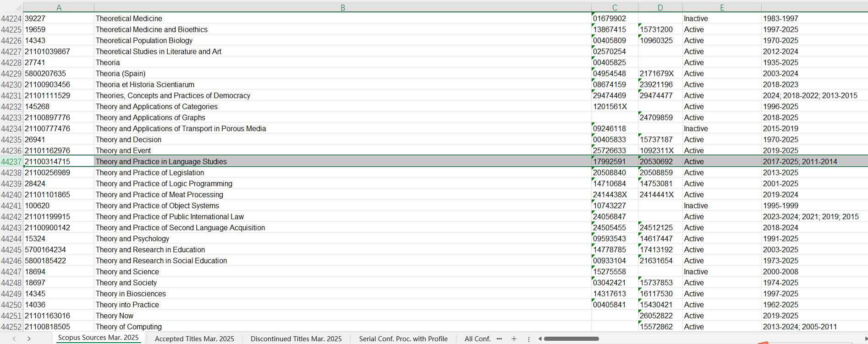The height and width of the screenshot is (344, 868).
Task: Click ISSN cell 2414438X
Action: 610,195
